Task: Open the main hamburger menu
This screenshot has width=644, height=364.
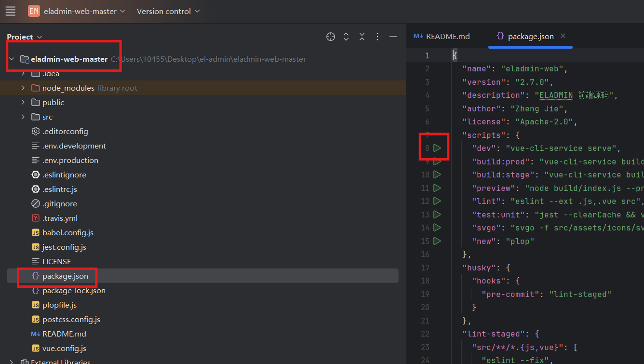Action: pos(10,11)
